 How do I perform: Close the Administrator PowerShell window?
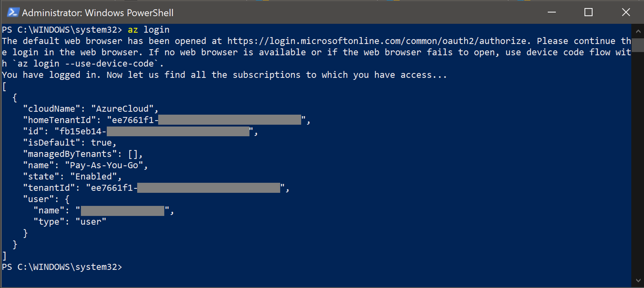coord(626,12)
